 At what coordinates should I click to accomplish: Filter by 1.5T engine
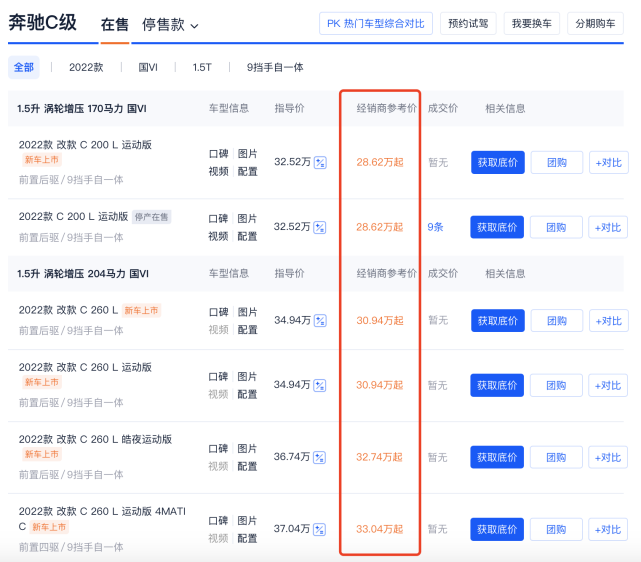[202, 67]
